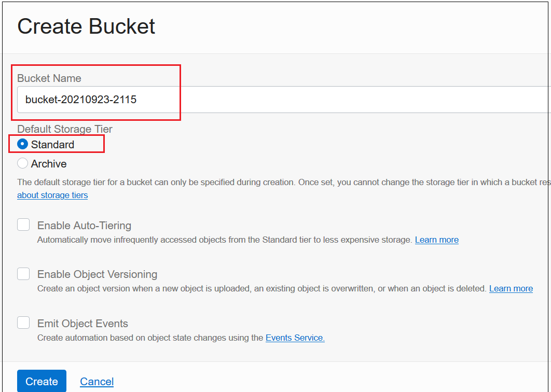Click the 'Enable Auto-Tiering' label text
The width and height of the screenshot is (551, 392).
point(84,226)
